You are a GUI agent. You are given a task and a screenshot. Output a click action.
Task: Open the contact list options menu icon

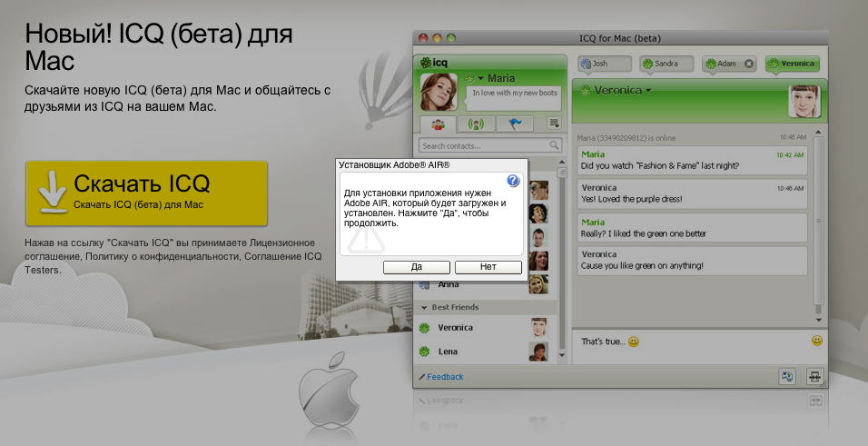click(554, 123)
